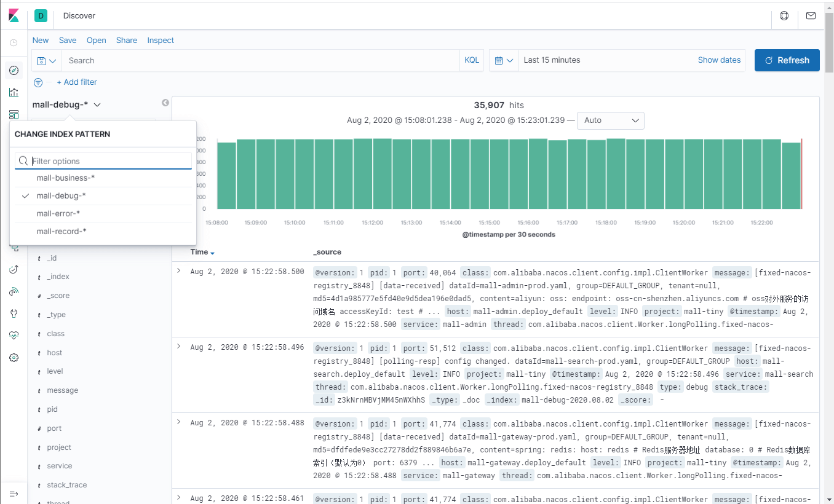
Task: Expand the sidebar navigation at bottom
Action: pyautogui.click(x=14, y=494)
